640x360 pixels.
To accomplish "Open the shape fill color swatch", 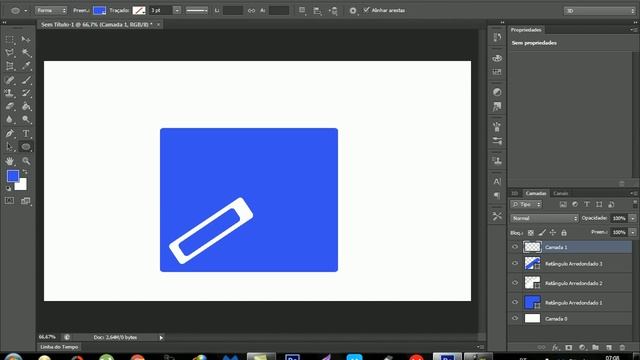I will (x=99, y=11).
